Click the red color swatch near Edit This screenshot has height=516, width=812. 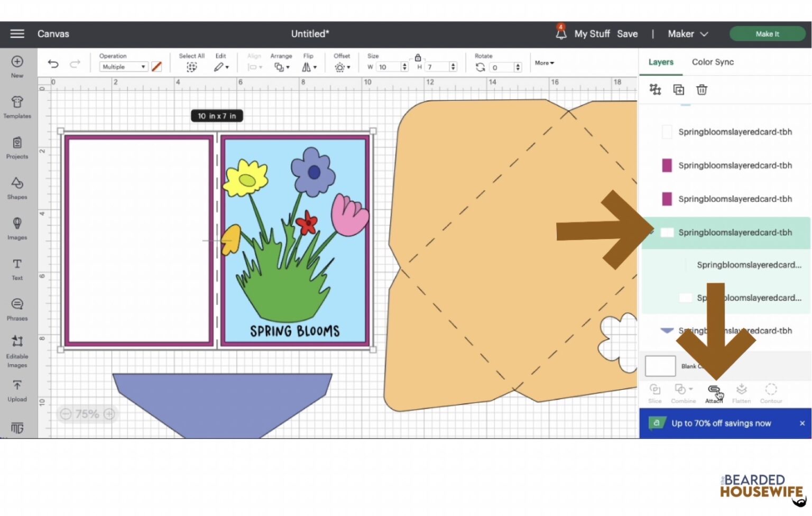click(x=156, y=67)
